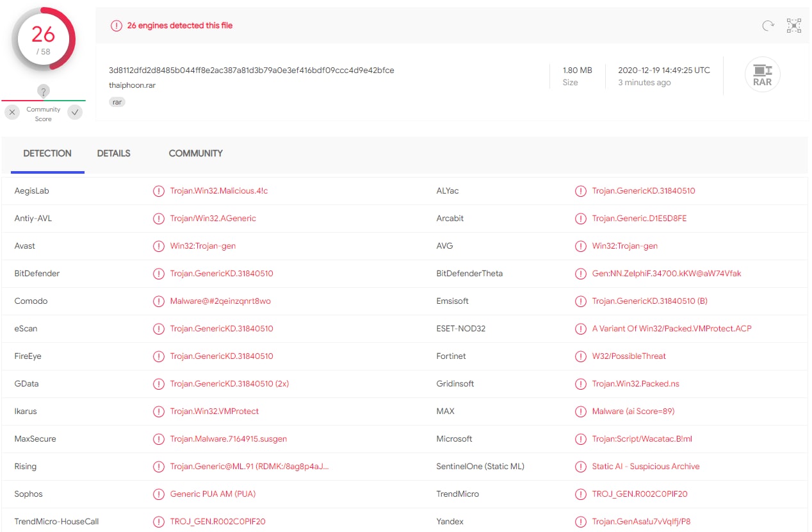This screenshot has height=532, width=812.
Task: Click the warning icon in Sophos row
Action: tap(158, 494)
